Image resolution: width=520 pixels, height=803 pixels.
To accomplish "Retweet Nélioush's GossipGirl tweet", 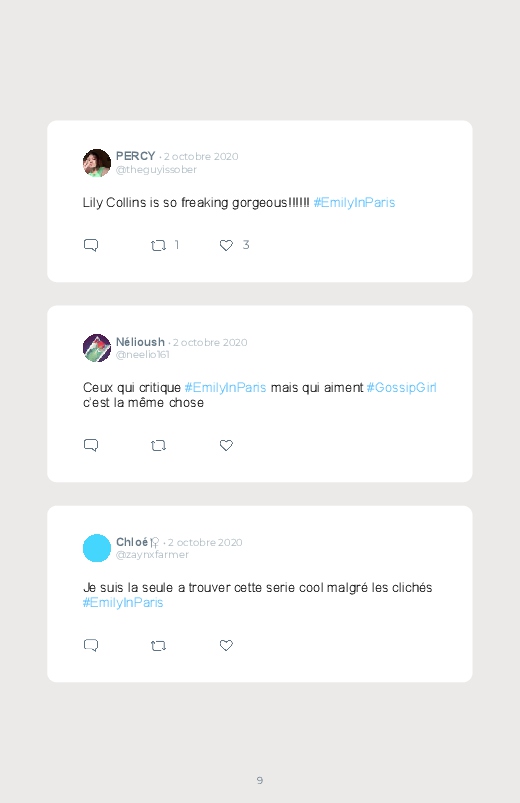I will 158,446.
